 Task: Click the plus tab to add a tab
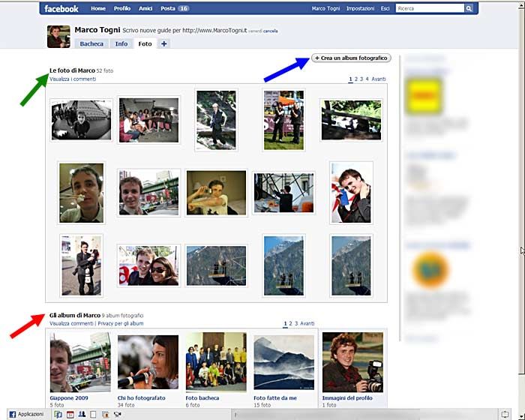click(x=163, y=43)
